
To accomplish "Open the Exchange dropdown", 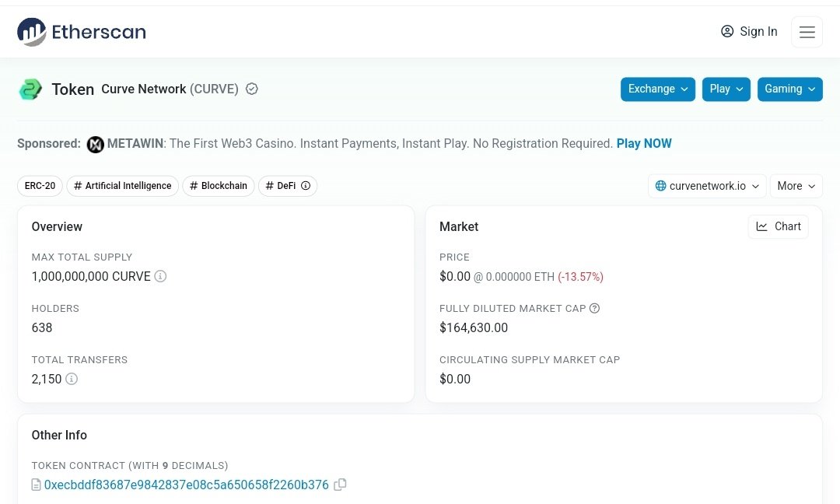I will coord(658,89).
